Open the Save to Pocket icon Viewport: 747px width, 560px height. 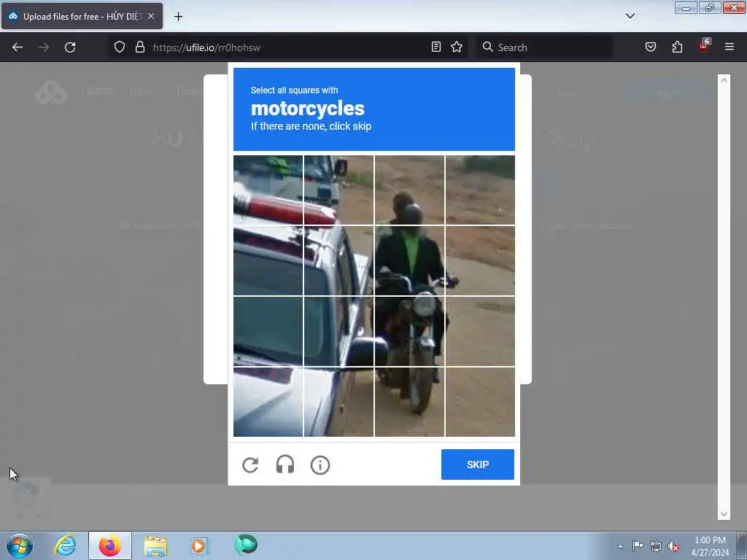coord(651,47)
